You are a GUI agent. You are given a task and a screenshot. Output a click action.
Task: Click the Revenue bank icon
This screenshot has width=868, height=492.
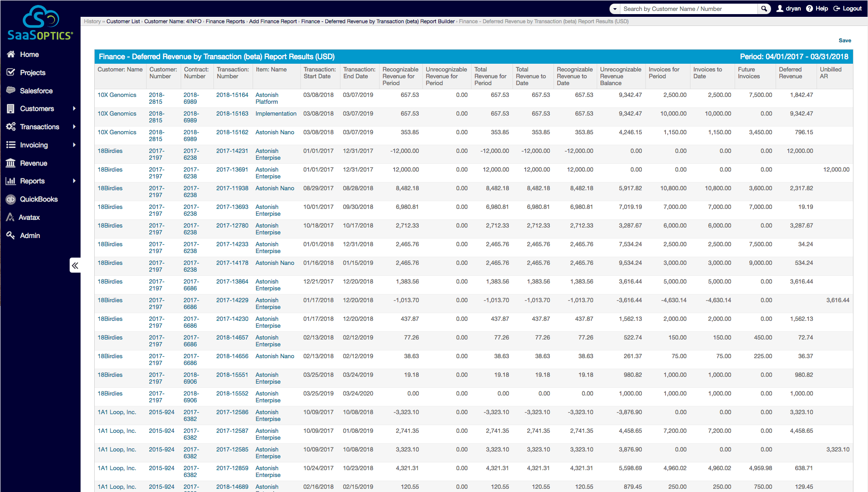[11, 163]
